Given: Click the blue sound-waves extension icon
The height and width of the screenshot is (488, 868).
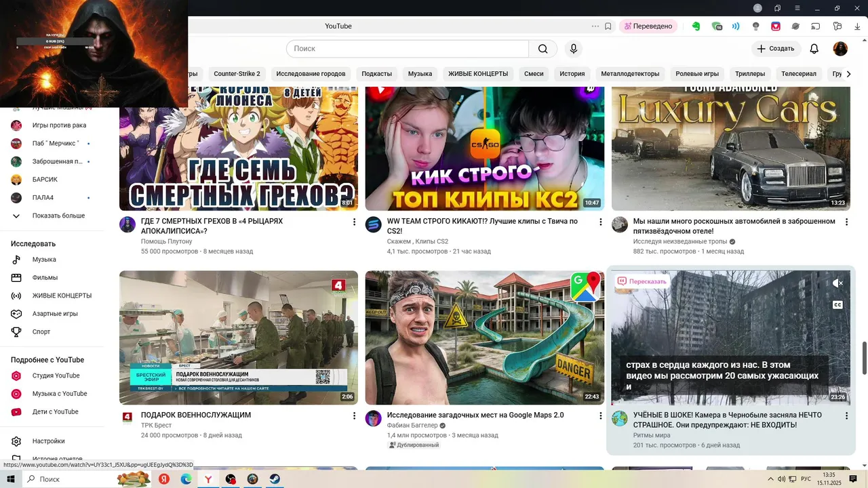Looking at the screenshot, I should pyautogui.click(x=736, y=26).
